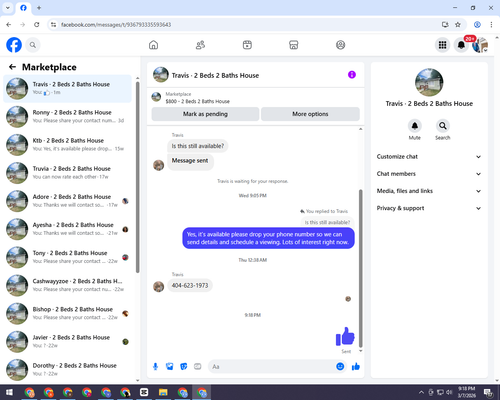Viewport: 500px width, 400px height.
Task: Open the Bishop conversation
Action: [x=67, y=313]
